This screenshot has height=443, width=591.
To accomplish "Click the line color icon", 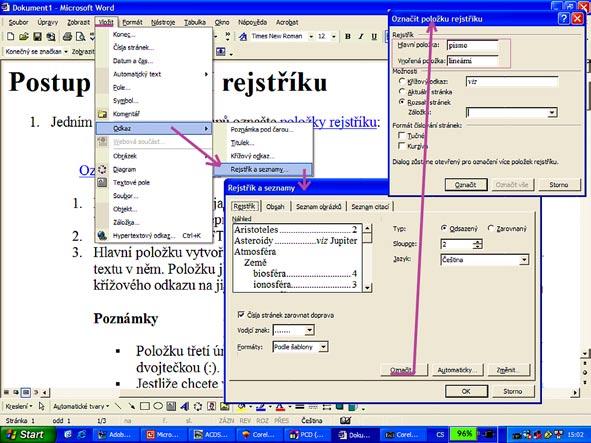I will [260, 407].
